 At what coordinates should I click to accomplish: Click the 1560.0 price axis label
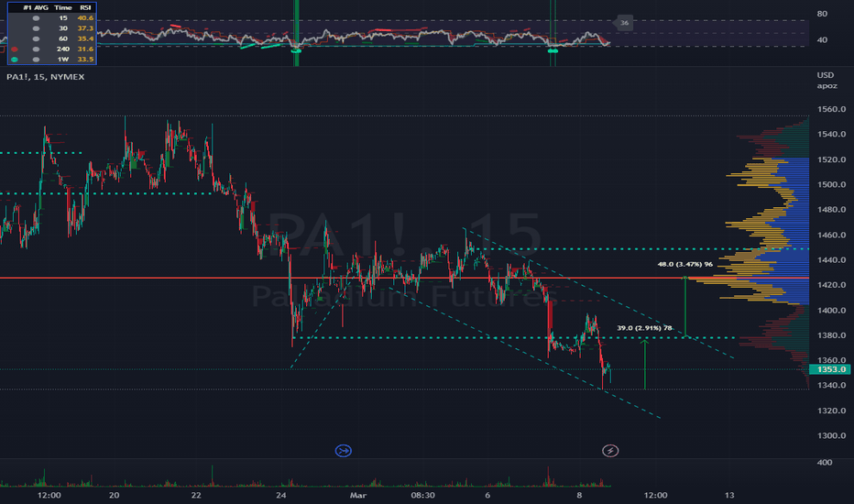tap(832, 109)
